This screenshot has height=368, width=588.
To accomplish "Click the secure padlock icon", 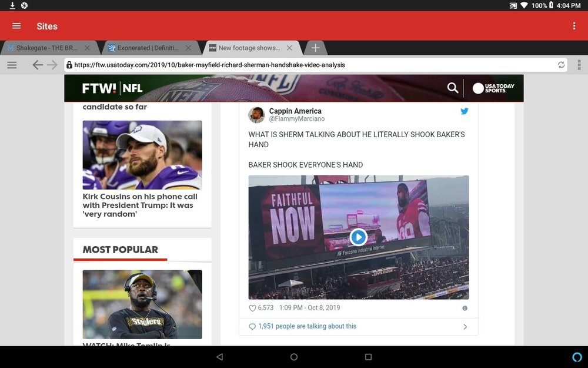I will click(x=69, y=65).
